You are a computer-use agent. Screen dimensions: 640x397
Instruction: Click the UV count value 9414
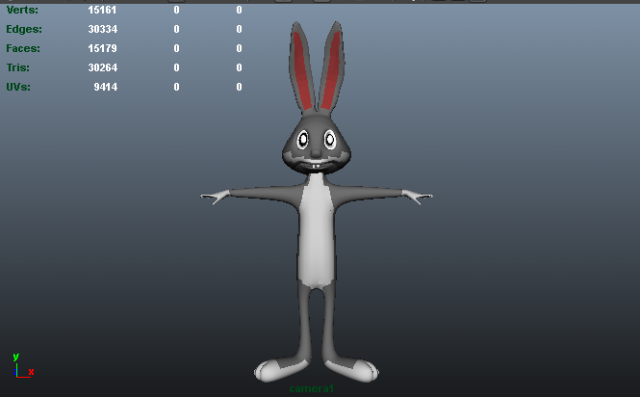(105, 87)
